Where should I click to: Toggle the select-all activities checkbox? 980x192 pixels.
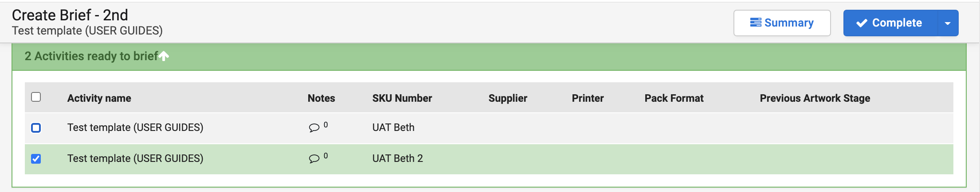click(36, 97)
